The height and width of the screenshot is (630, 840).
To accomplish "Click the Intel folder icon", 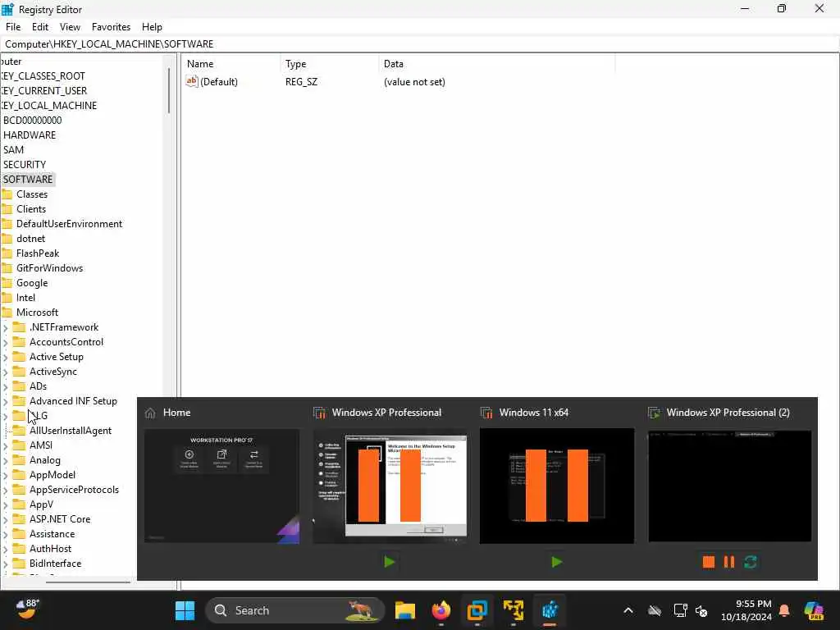I will pos(7,298).
